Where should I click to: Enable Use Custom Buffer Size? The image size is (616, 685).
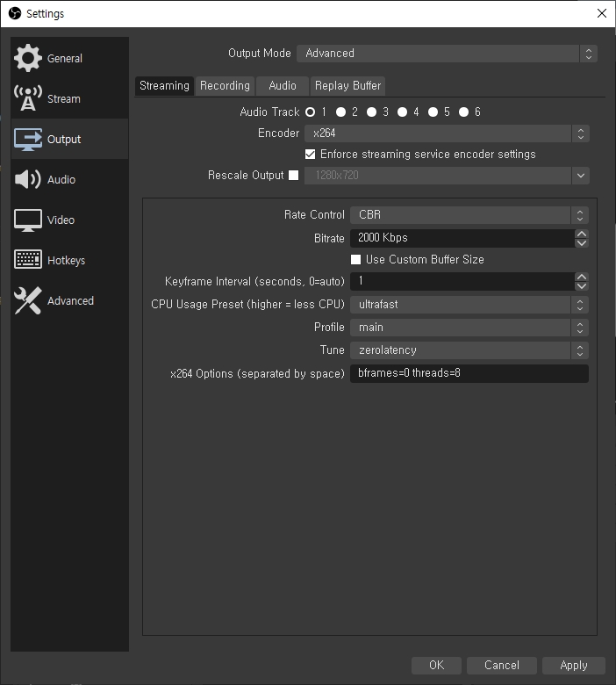tap(355, 260)
